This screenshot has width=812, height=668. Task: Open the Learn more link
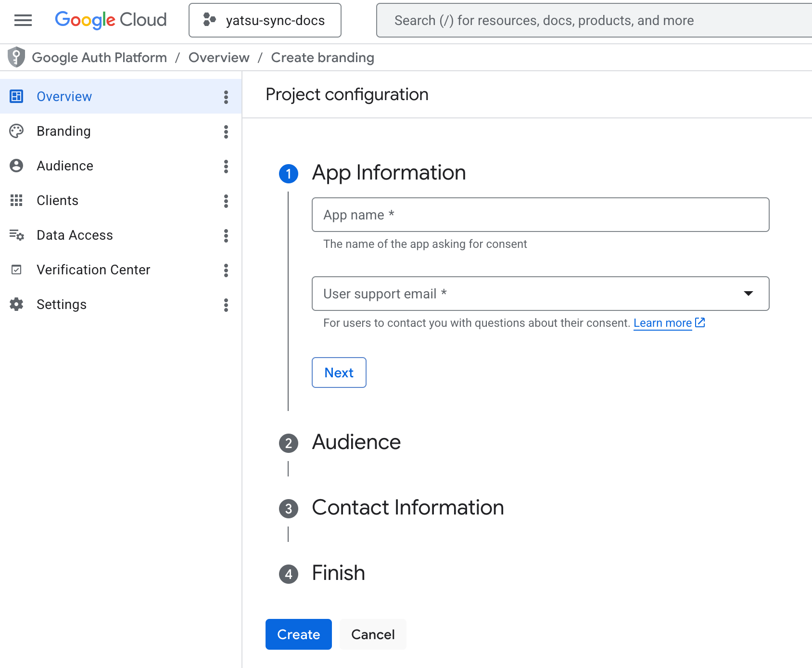(662, 323)
